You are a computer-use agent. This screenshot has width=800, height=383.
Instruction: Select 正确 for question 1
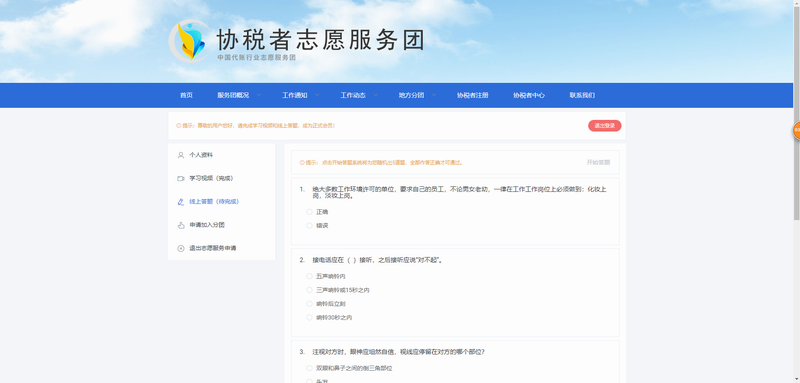coord(309,212)
